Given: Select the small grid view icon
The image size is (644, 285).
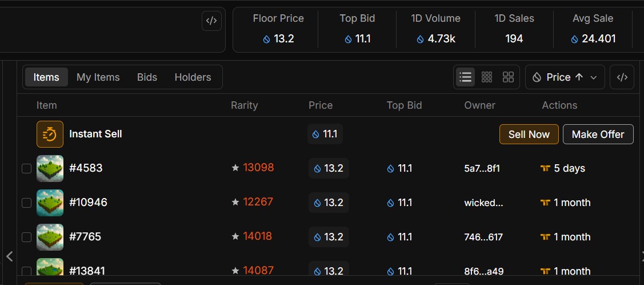Looking at the screenshot, I should (487, 77).
